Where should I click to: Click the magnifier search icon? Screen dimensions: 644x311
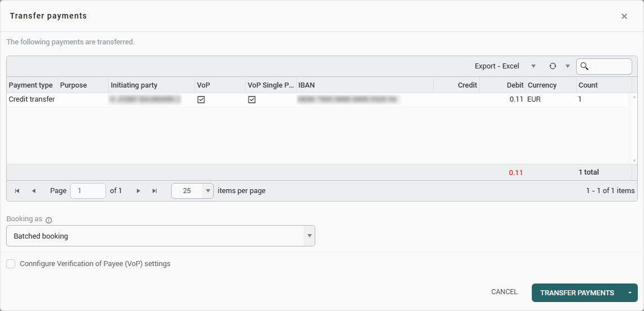point(585,67)
